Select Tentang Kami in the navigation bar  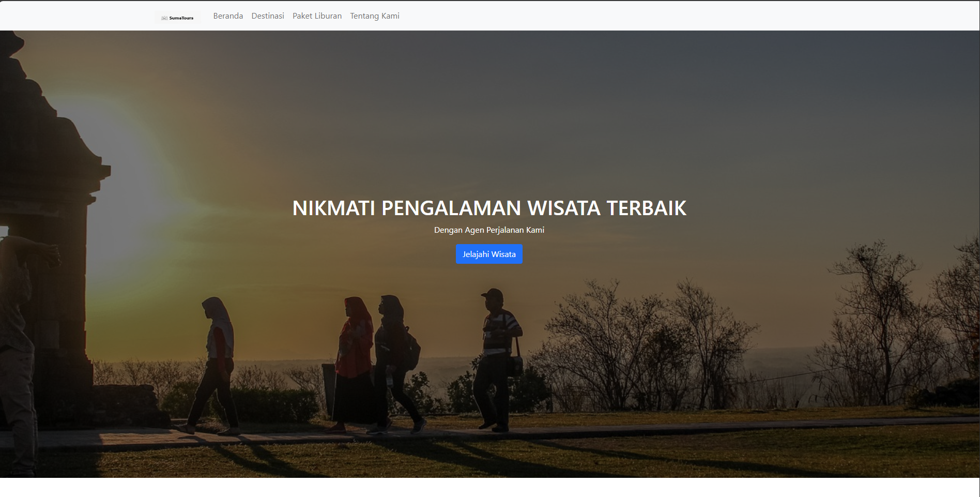coord(374,16)
